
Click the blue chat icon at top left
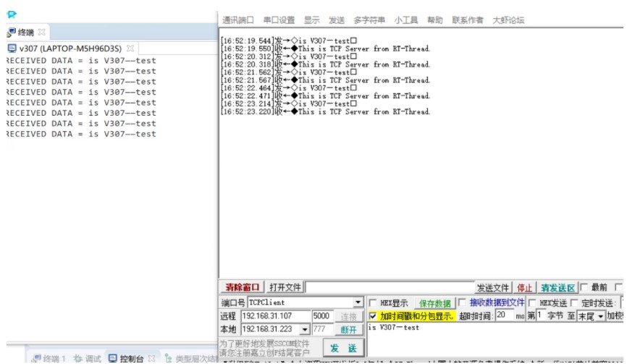[12, 14]
